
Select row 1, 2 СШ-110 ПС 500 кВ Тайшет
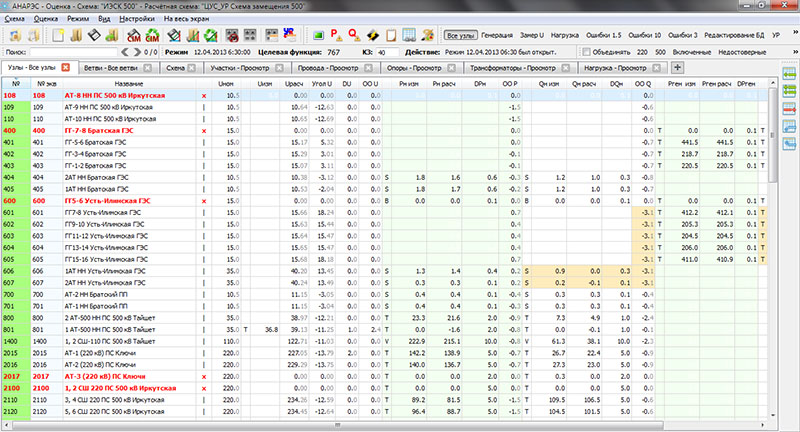(384, 341)
